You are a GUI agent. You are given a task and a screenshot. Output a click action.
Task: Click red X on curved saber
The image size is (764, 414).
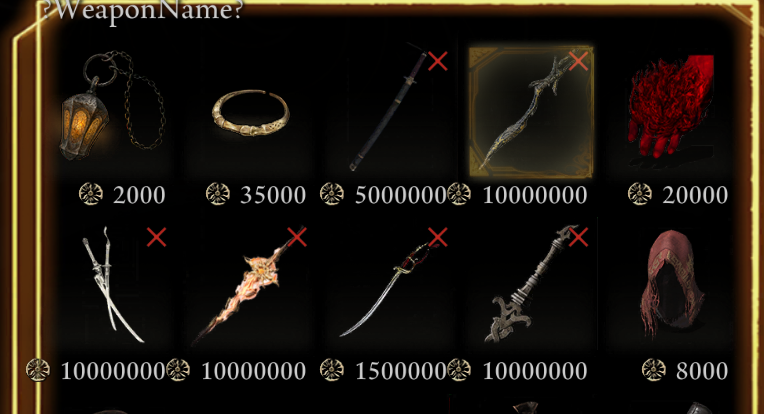click(438, 237)
